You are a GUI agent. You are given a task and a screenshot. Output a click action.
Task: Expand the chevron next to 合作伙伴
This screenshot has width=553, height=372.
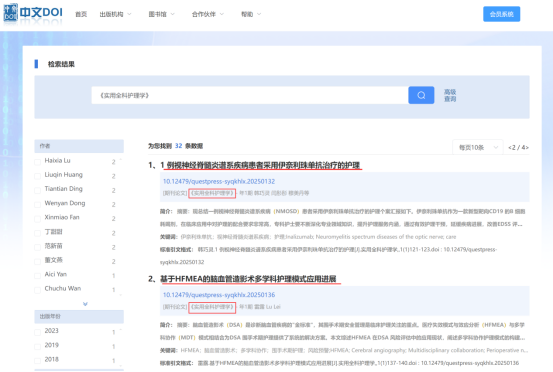(222, 14)
